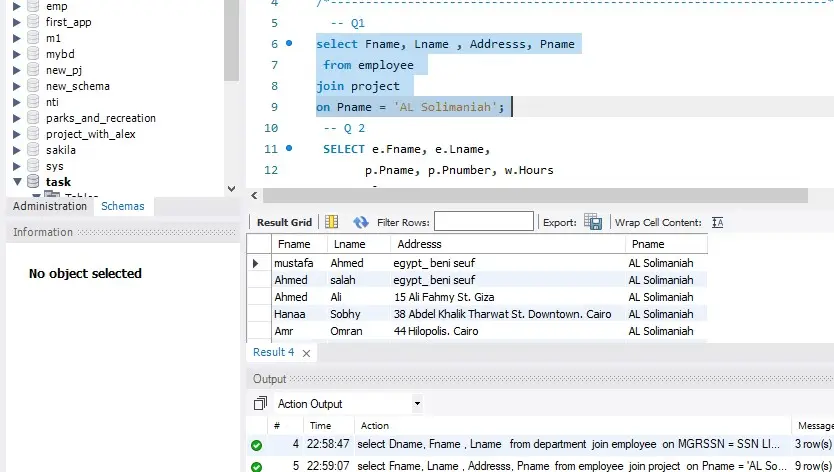Expand the sys schema arrow
Image resolution: width=834 pixels, height=472 pixels.
coord(17,166)
